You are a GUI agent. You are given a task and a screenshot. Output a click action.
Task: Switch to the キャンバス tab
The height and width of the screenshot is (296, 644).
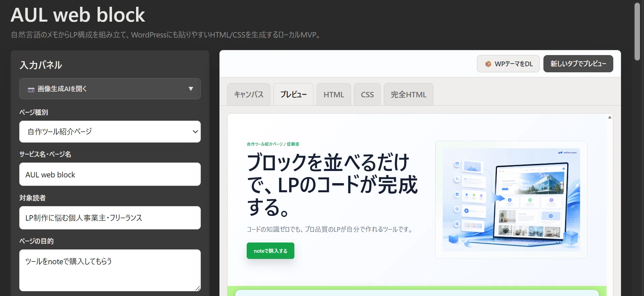point(249,95)
